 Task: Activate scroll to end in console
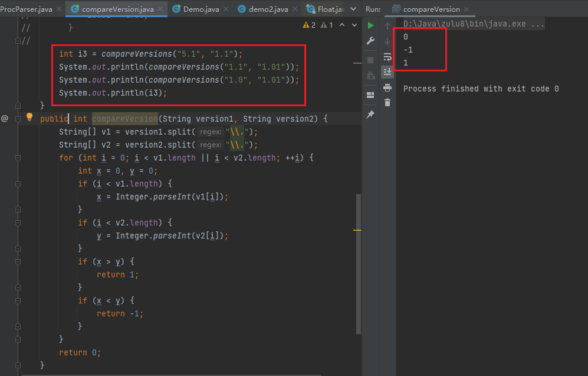(387, 71)
